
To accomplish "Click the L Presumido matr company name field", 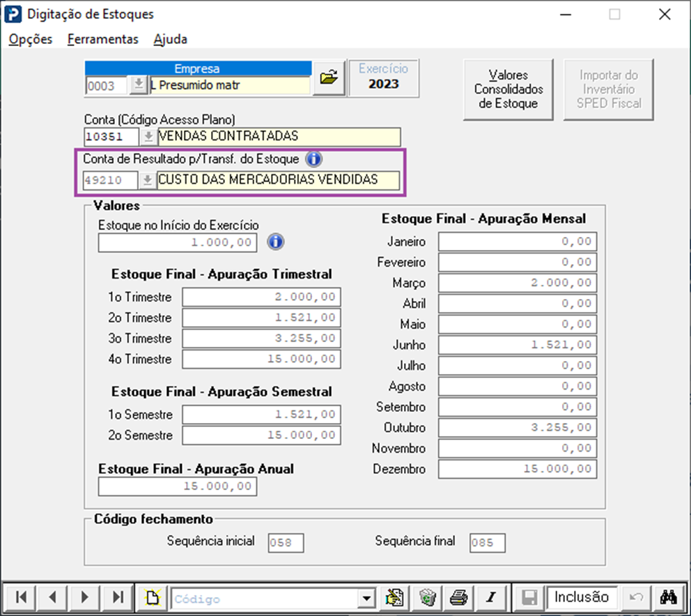I will pyautogui.click(x=231, y=85).
